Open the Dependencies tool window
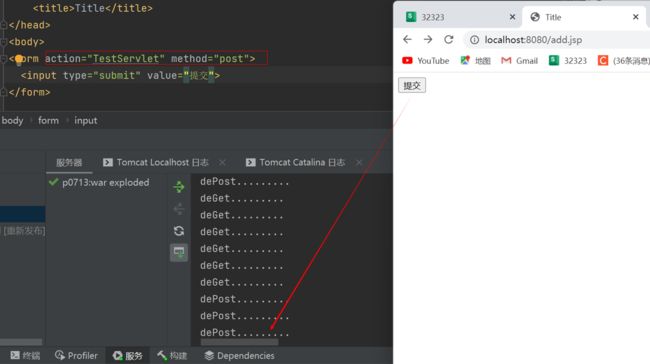This screenshot has width=650, height=364. click(x=239, y=355)
